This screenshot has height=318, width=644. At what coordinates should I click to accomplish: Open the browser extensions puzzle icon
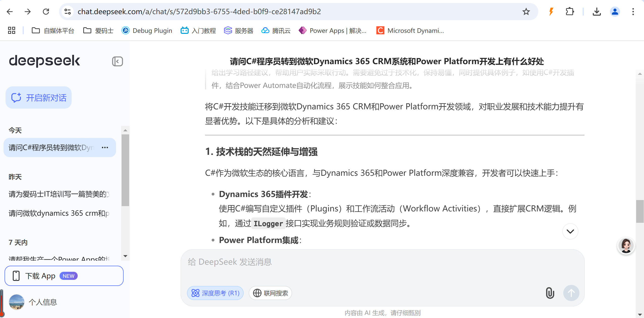point(570,12)
